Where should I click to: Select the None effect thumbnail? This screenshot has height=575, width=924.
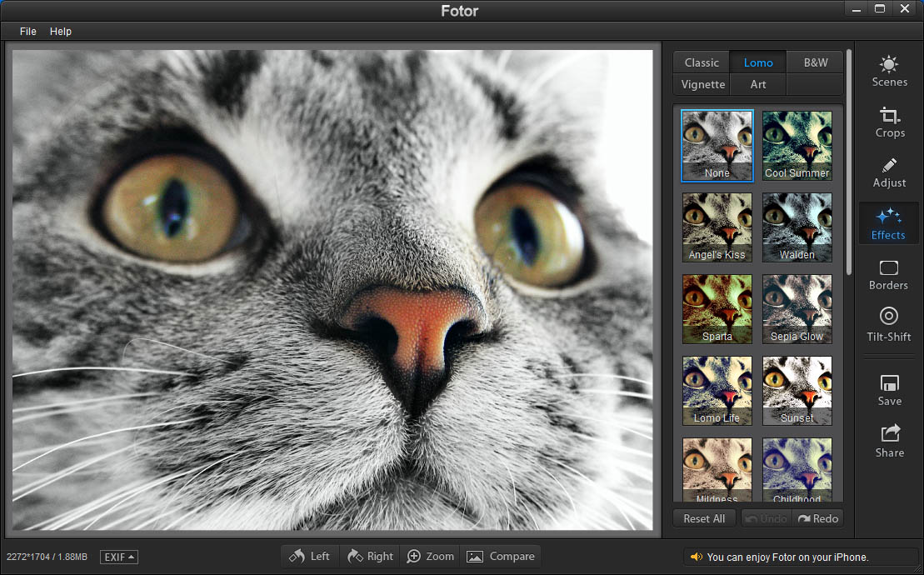717,146
